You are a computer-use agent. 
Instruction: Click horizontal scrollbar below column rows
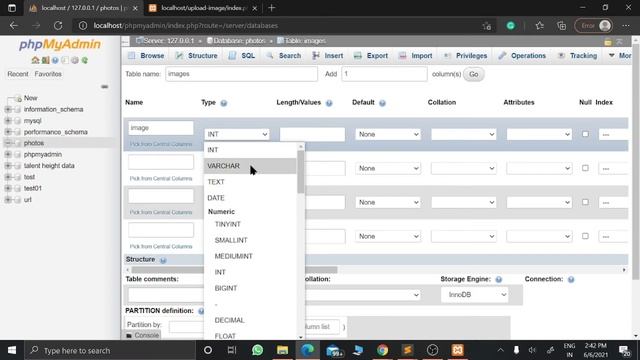tap(235, 270)
